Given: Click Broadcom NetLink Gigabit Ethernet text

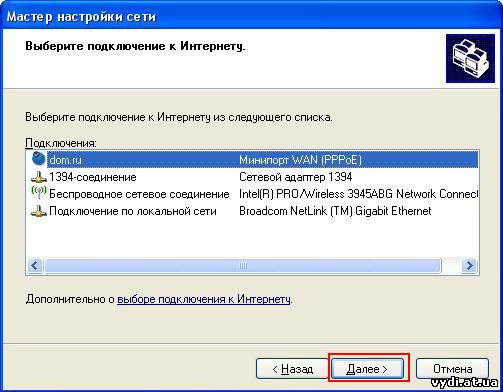Looking at the screenshot, I should click(x=335, y=211).
